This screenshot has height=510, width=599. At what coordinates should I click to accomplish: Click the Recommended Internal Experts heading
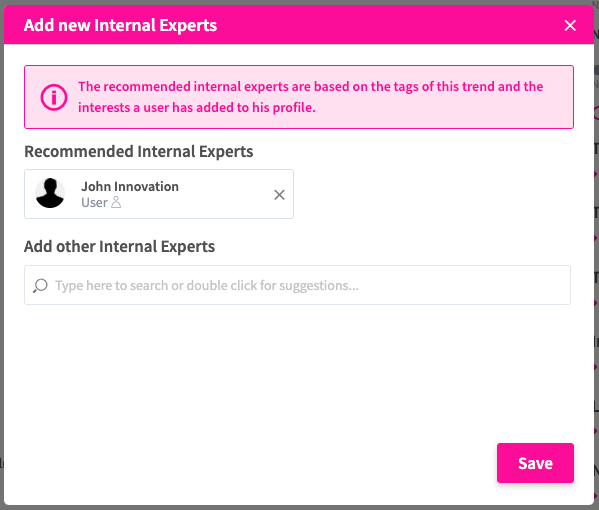(x=139, y=151)
